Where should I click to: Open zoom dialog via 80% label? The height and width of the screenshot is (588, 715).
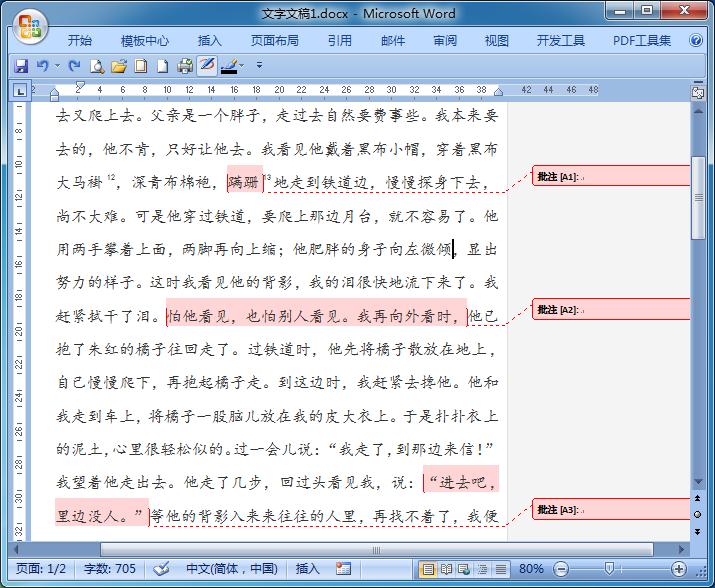pos(531,569)
